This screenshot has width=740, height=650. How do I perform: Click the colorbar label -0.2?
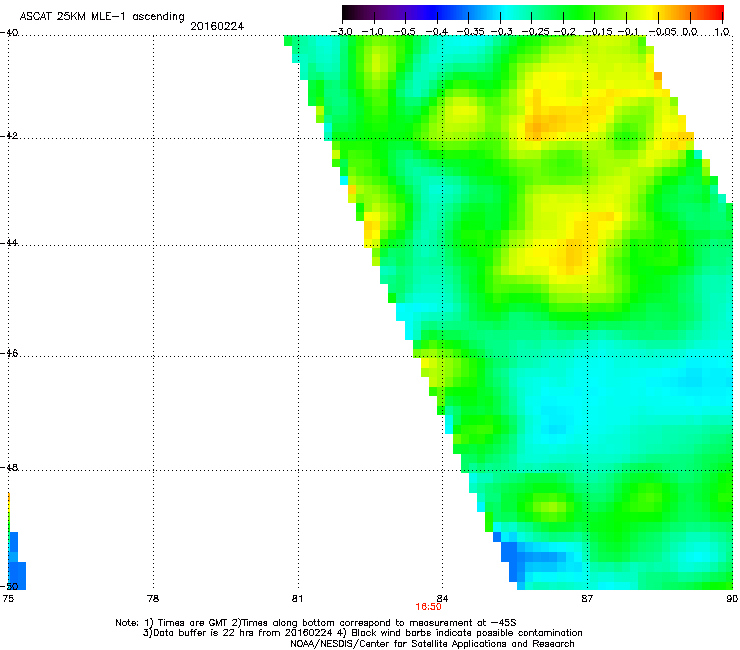[x=564, y=32]
